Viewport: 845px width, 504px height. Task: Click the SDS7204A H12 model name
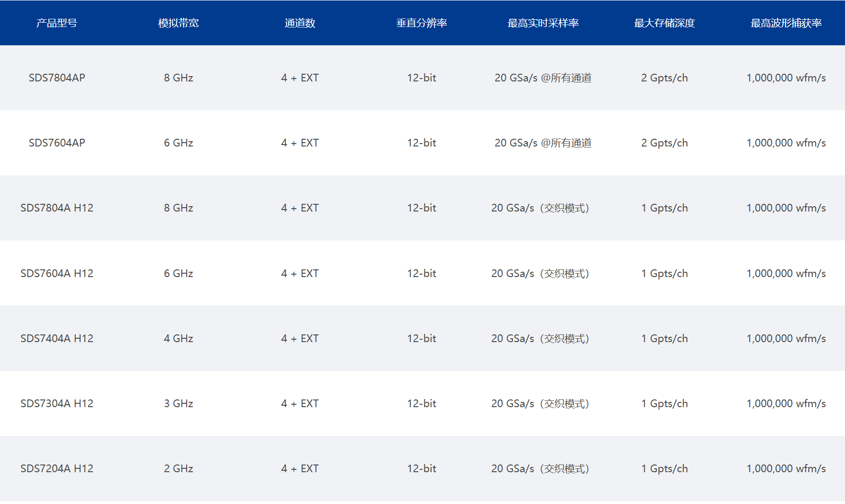coord(57,469)
